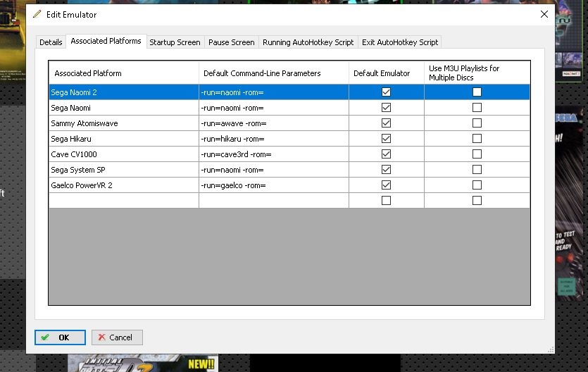
Task: Click the Default Emulator column header
Action: point(387,73)
